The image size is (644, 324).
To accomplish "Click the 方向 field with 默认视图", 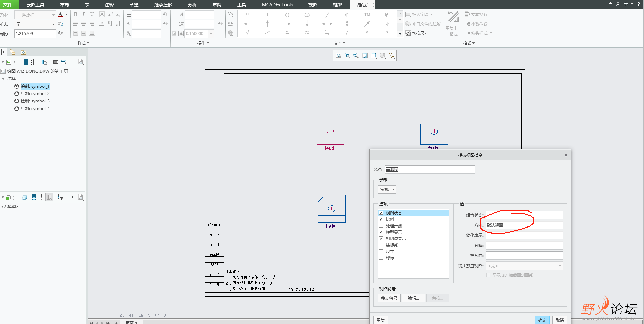I will click(524, 225).
